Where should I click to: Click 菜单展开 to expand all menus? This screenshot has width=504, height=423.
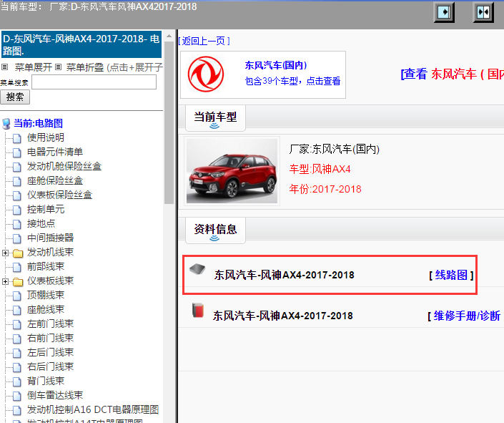pos(34,67)
